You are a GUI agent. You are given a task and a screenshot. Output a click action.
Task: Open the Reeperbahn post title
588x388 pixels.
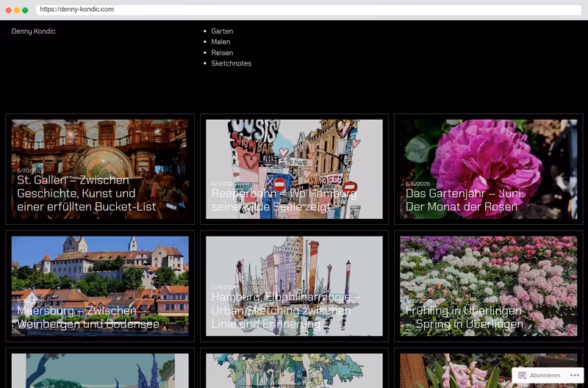click(284, 200)
